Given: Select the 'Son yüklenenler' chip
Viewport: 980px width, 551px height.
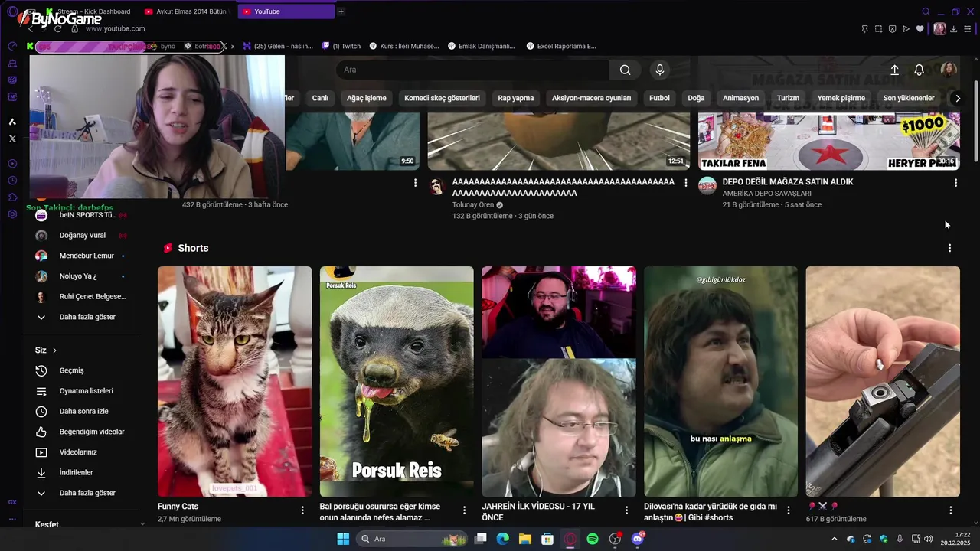Looking at the screenshot, I should pyautogui.click(x=909, y=98).
